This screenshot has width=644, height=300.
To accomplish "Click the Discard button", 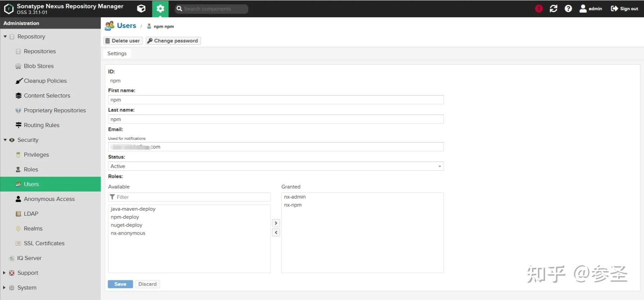I will tap(147, 284).
